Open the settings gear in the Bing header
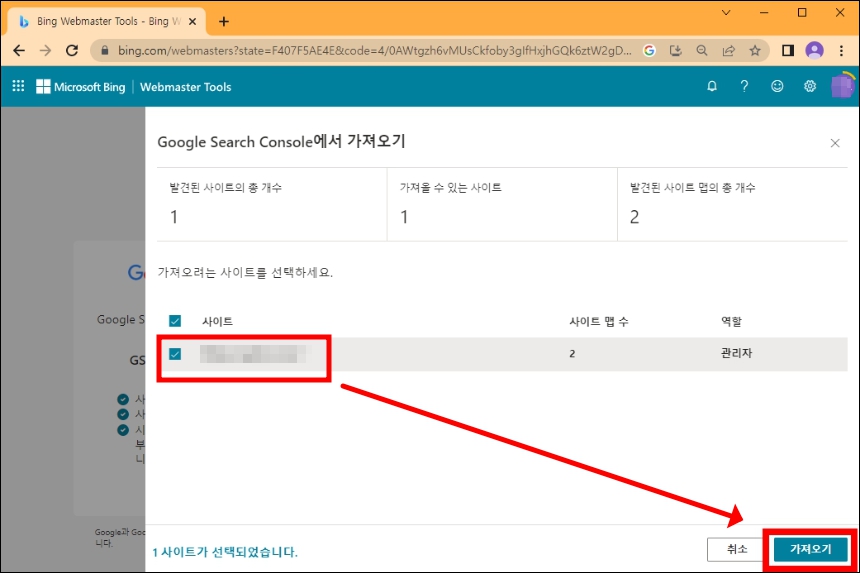This screenshot has height=573, width=860. (810, 86)
